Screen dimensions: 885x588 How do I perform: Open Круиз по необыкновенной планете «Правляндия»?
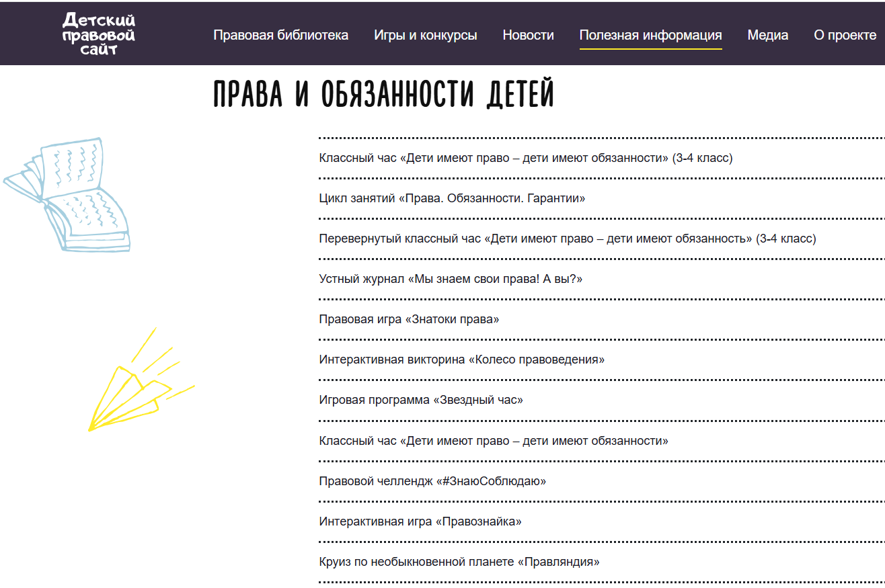(459, 562)
